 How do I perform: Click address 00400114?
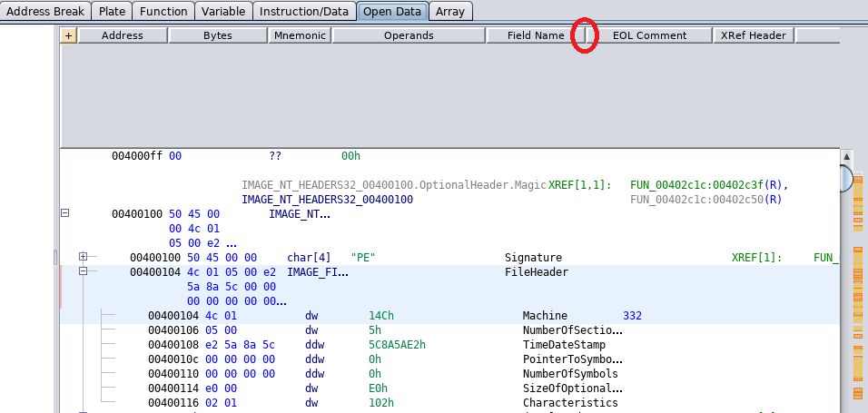[173, 388]
